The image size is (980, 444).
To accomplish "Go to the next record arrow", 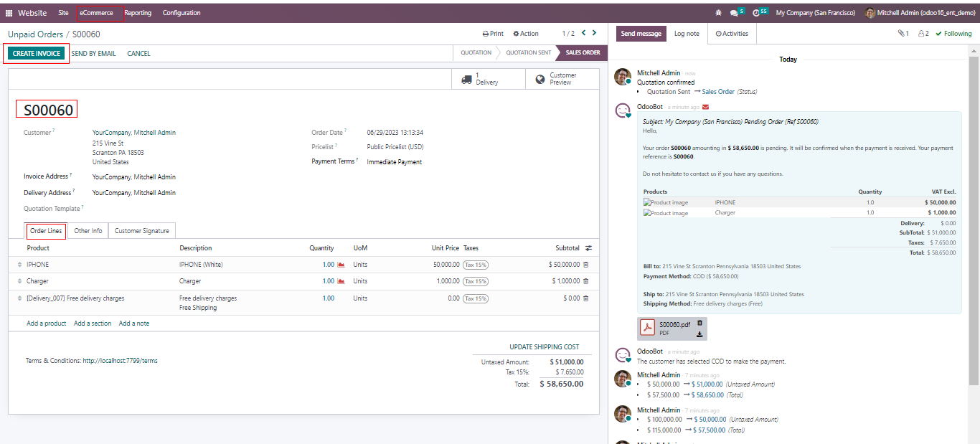I will tap(595, 33).
